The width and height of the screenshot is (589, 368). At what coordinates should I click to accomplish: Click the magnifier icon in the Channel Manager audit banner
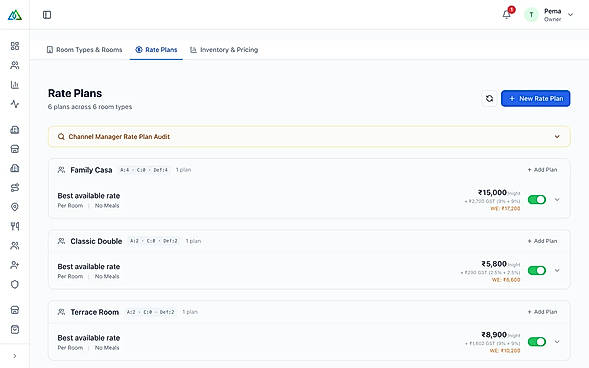tap(61, 137)
